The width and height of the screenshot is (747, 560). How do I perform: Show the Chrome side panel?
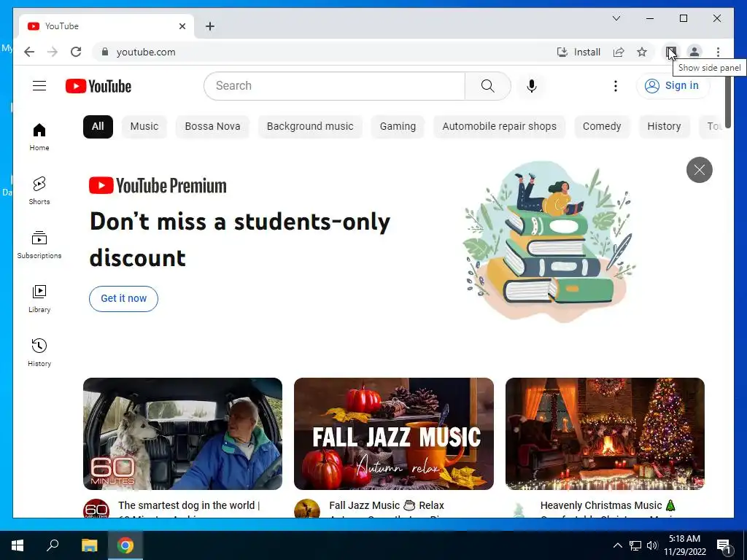[x=671, y=52]
